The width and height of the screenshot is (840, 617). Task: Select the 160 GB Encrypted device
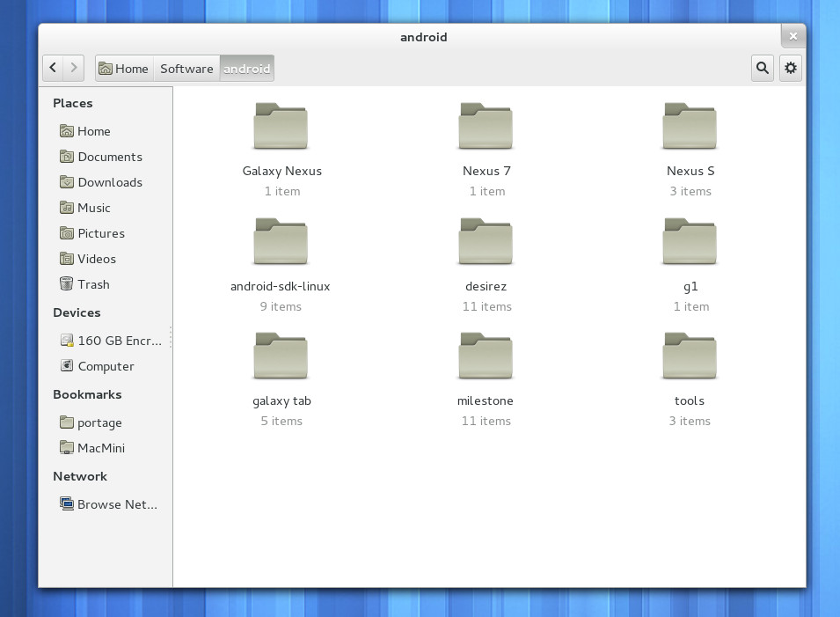(x=106, y=341)
